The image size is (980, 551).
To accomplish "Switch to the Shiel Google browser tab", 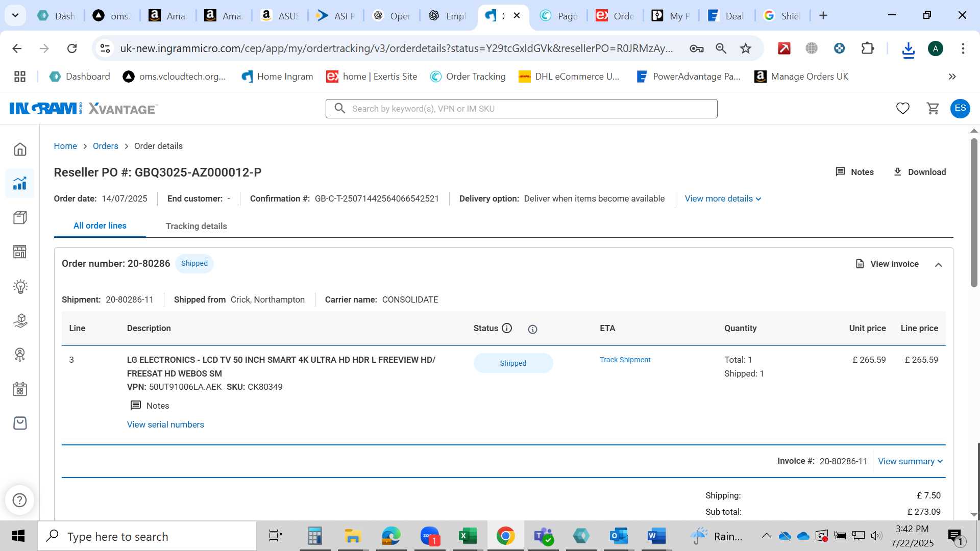I will [x=782, y=16].
